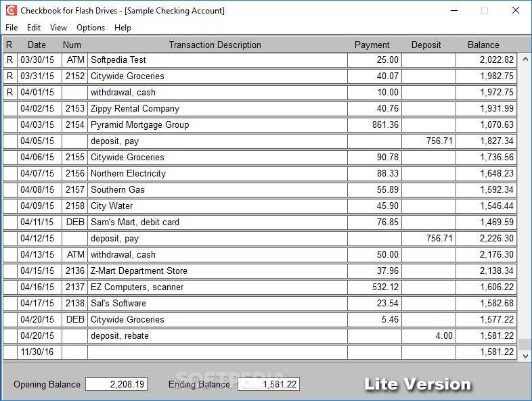The height and width of the screenshot is (401, 532).
Task: Click the Deposit column header
Action: (x=426, y=45)
